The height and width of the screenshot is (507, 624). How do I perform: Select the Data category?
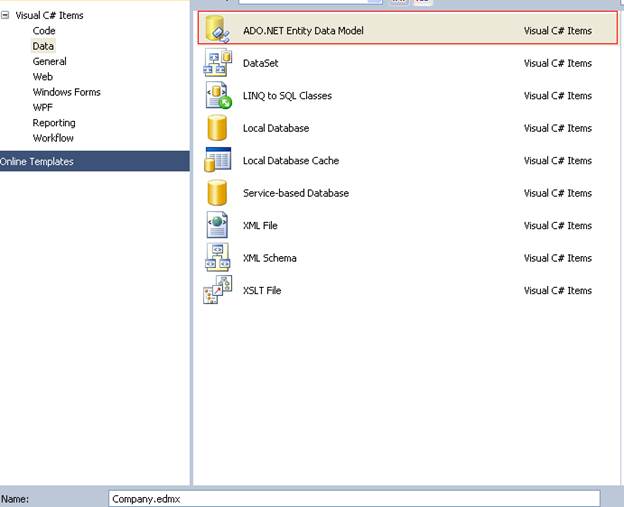click(x=43, y=46)
